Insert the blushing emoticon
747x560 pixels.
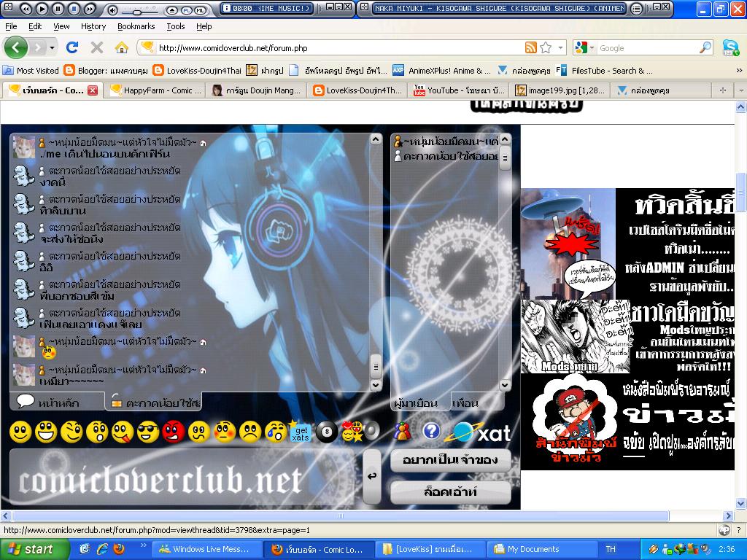pyautogui.click(x=225, y=432)
